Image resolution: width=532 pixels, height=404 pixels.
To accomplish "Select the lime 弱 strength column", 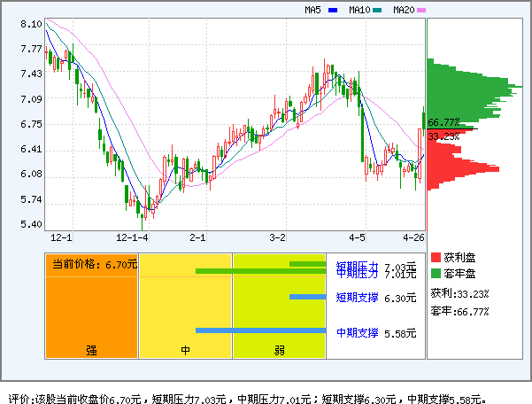I will (279, 306).
